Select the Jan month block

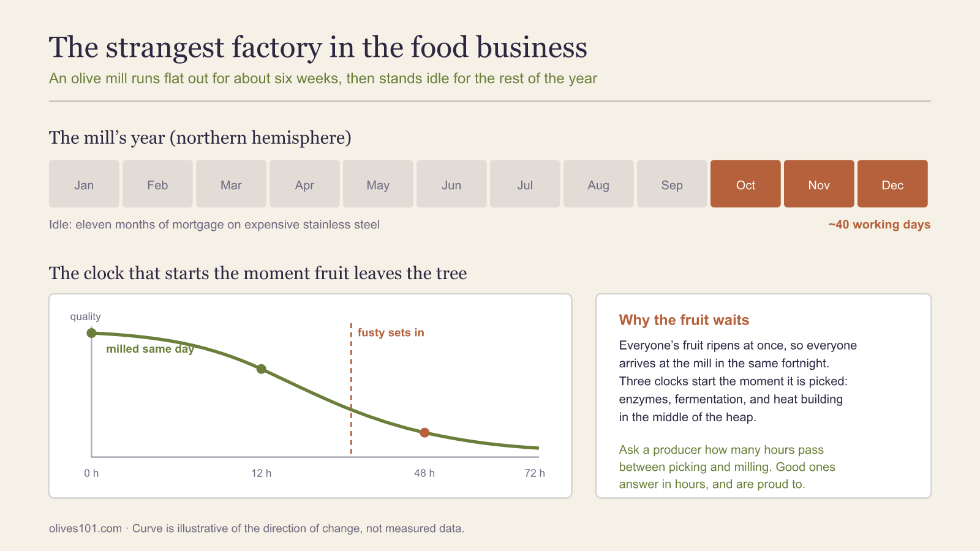(84, 184)
